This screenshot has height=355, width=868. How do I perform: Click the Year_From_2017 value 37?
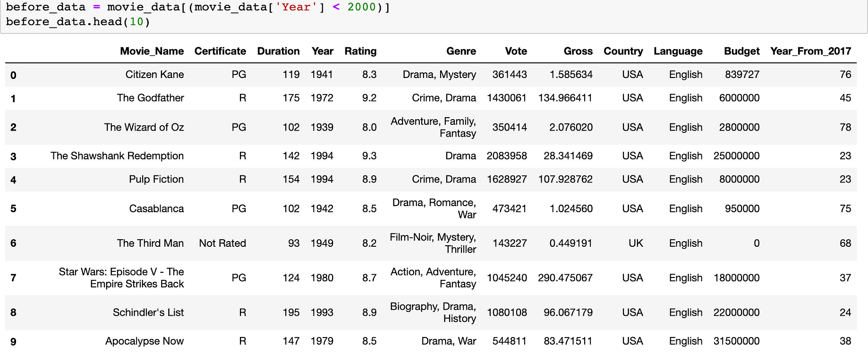click(845, 278)
